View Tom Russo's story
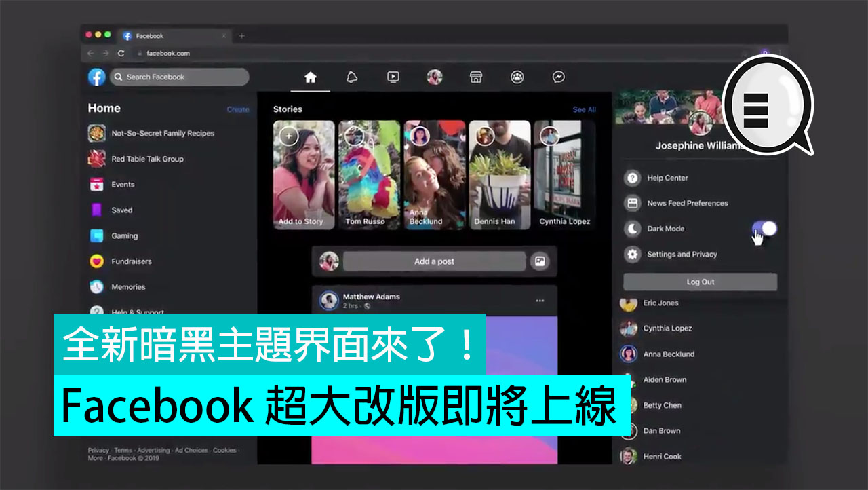Screen dimensions: 868x490 click(370, 175)
